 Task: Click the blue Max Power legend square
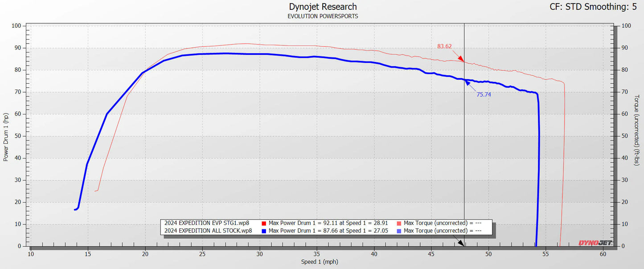click(264, 231)
